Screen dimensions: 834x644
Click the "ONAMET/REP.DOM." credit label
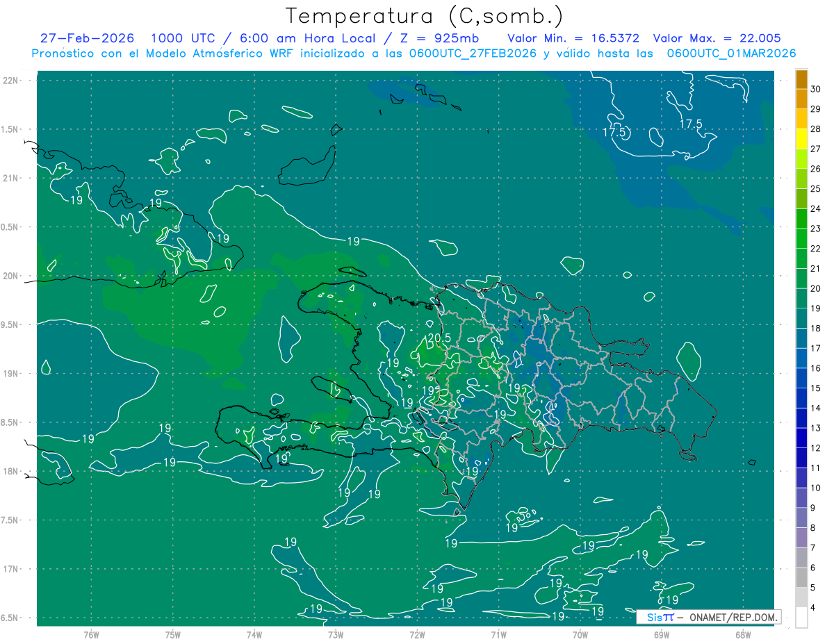(733, 617)
